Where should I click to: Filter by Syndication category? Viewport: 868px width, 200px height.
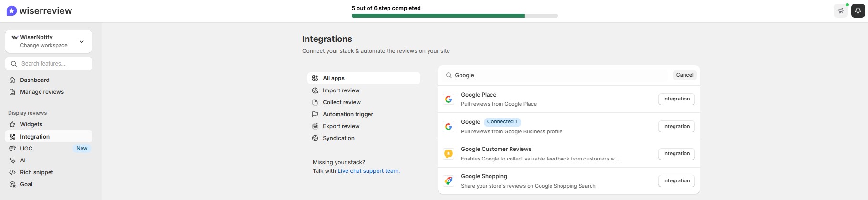pos(364,138)
